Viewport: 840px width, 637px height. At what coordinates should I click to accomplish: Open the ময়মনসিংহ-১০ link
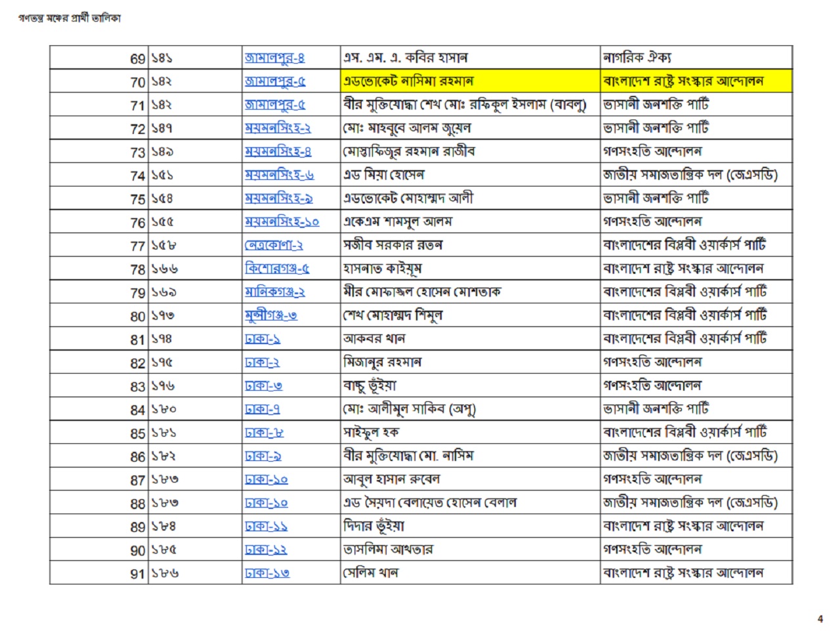point(282,222)
